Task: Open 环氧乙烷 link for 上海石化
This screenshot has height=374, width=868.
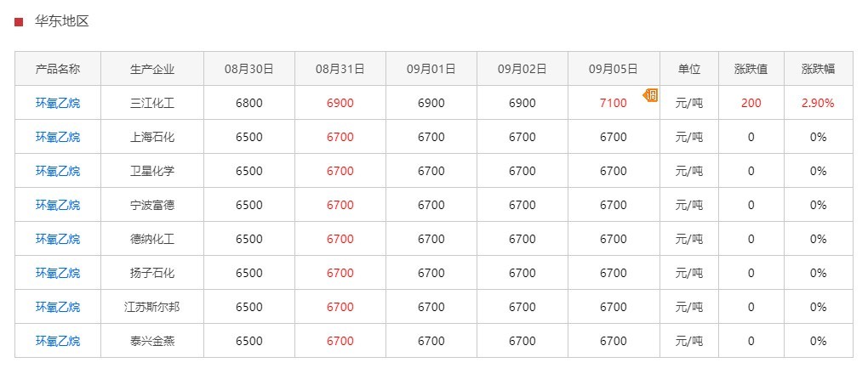Action: pyautogui.click(x=58, y=137)
